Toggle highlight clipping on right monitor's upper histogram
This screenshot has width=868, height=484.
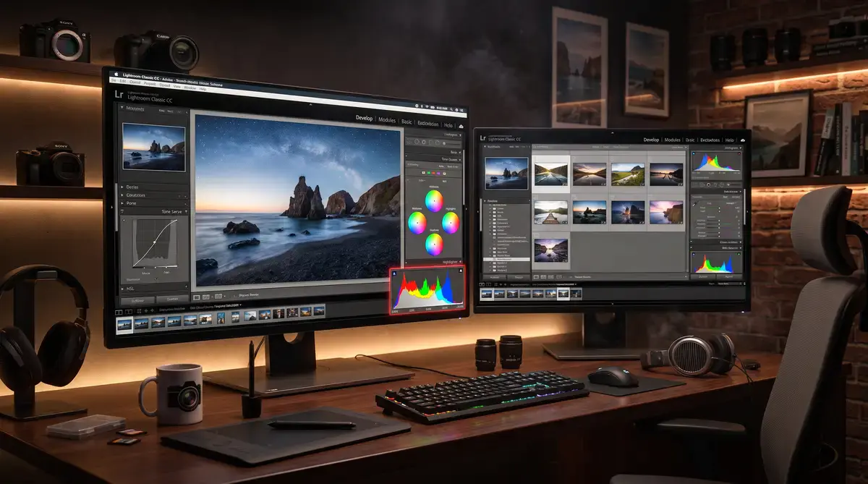tap(739, 154)
